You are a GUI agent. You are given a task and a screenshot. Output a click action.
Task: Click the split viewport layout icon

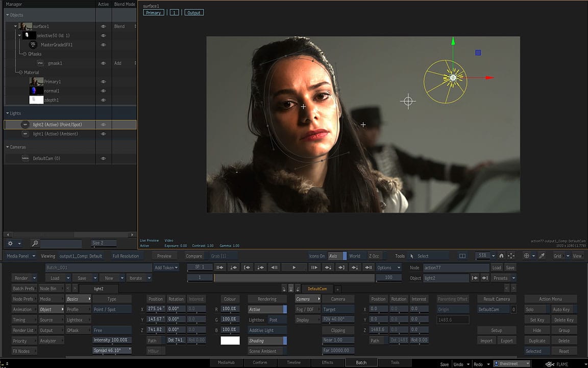pyautogui.click(x=462, y=256)
